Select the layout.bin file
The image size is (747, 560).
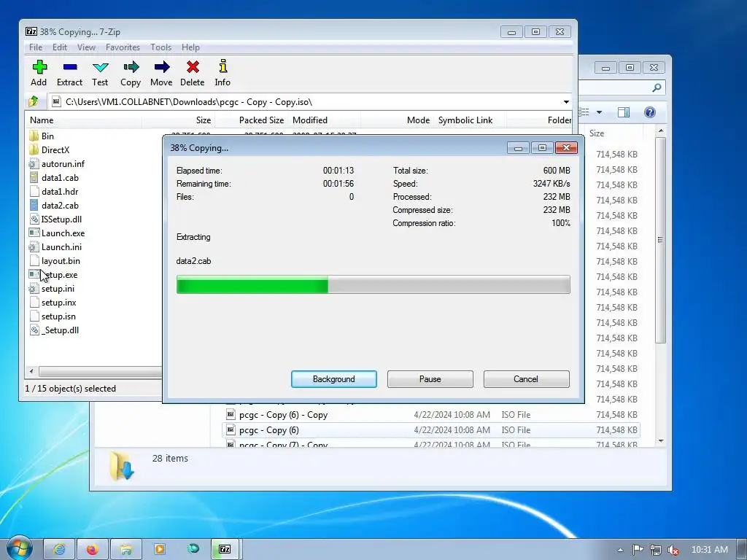point(55,260)
